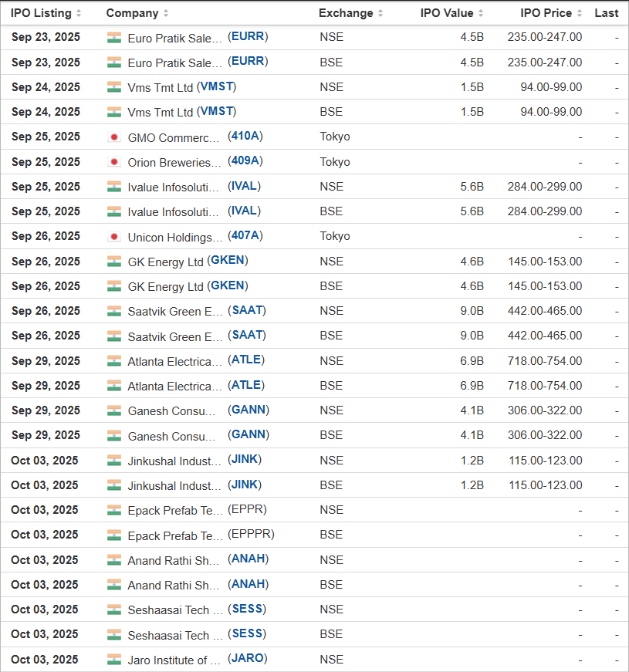Click the Last column header
Image resolution: width=629 pixels, height=672 pixels.
(x=607, y=13)
